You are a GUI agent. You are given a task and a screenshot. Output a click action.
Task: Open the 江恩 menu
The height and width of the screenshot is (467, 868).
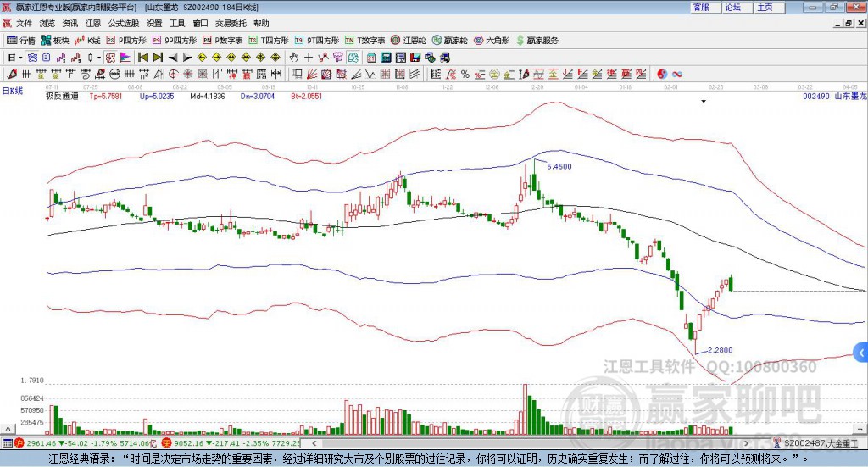(93, 23)
